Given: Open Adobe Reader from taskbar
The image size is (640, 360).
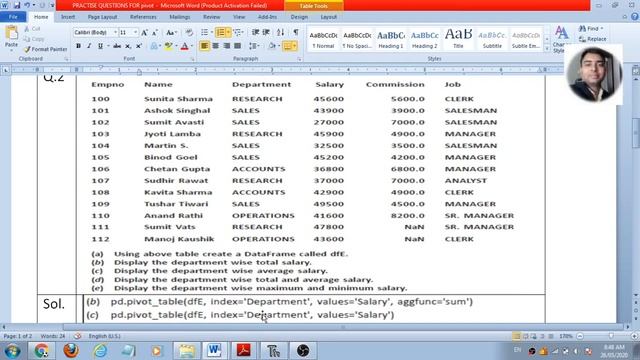Looking at the screenshot, I should point(244,350).
